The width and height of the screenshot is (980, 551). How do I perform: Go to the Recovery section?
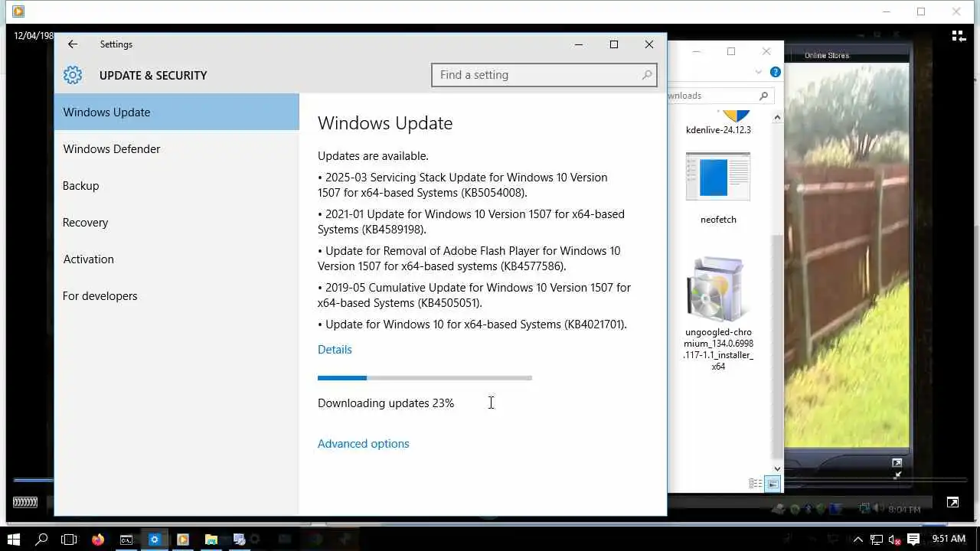177,222
